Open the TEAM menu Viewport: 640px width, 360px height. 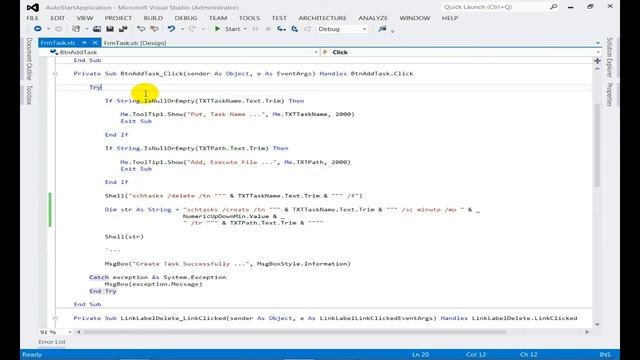coord(218,18)
